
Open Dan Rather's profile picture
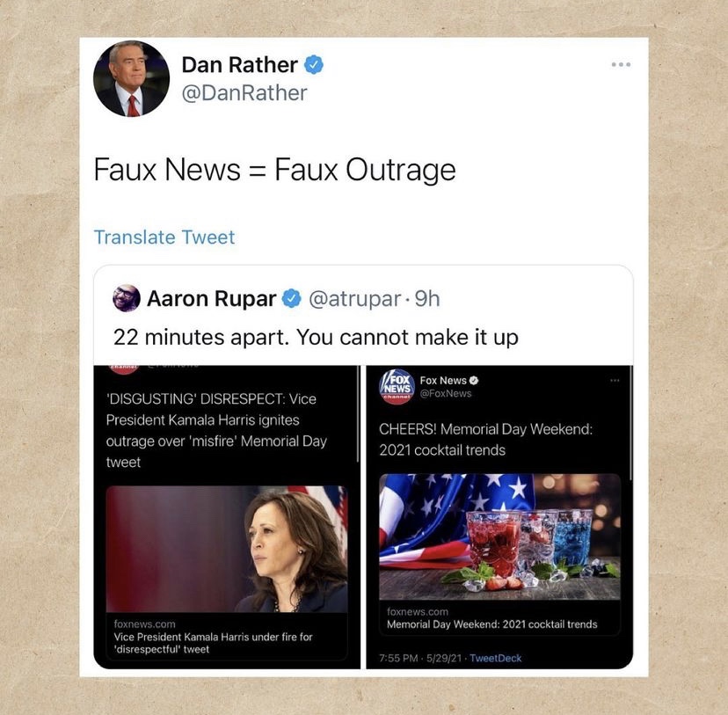[x=131, y=78]
